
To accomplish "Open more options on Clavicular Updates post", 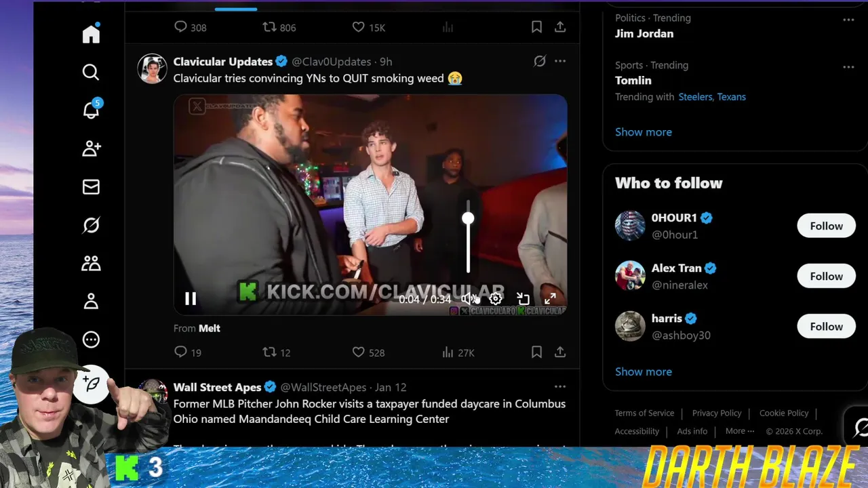I will click(560, 61).
